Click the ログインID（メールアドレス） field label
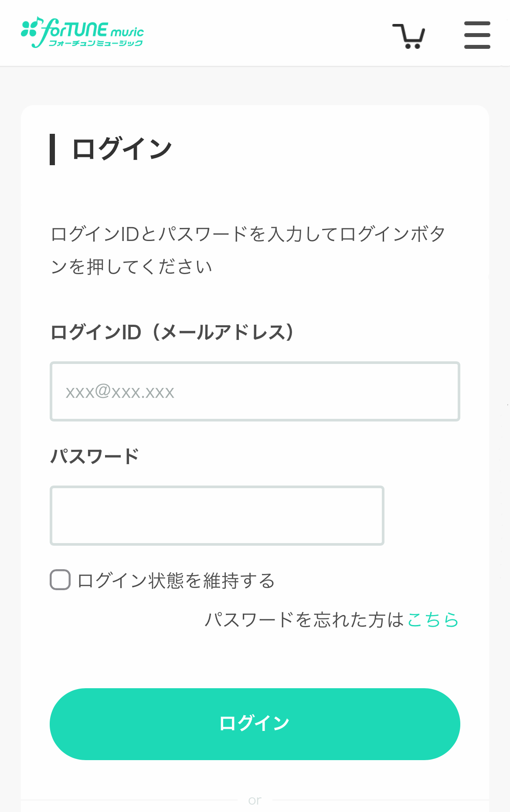Screen dimensions: 510x812 click(x=173, y=332)
